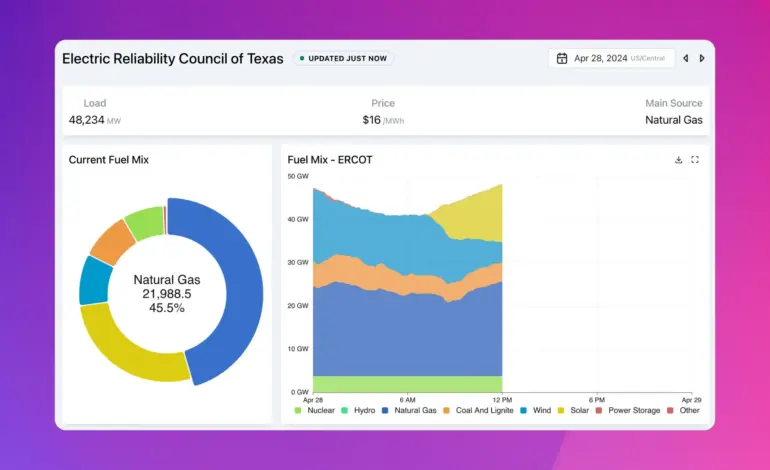
Task: Toggle Other series in legend
Action: point(683,410)
